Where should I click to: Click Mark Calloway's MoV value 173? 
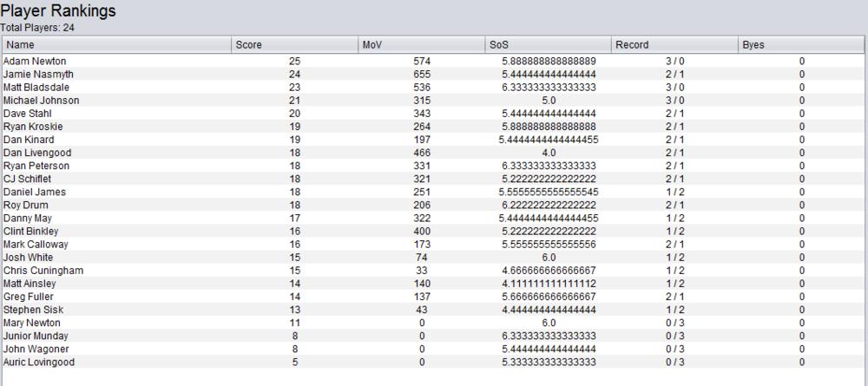click(x=422, y=245)
